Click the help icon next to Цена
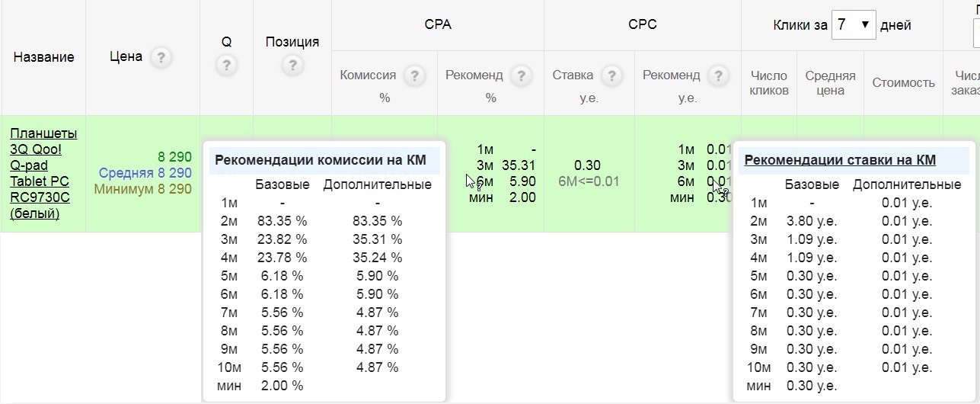The height and width of the screenshot is (404, 980). [160, 58]
